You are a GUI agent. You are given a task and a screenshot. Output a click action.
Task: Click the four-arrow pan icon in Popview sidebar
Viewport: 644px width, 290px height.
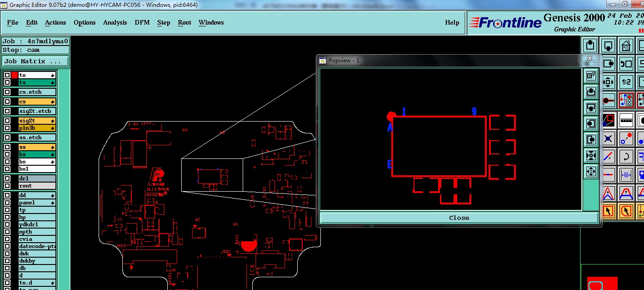591,171
